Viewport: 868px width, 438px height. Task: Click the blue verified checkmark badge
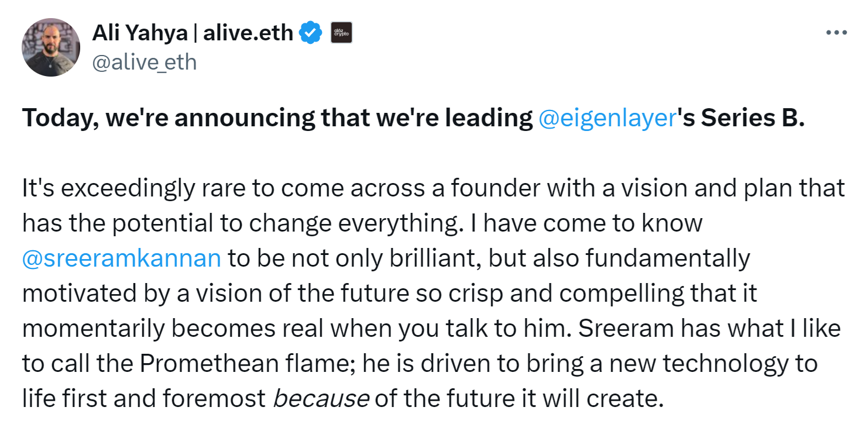[311, 33]
